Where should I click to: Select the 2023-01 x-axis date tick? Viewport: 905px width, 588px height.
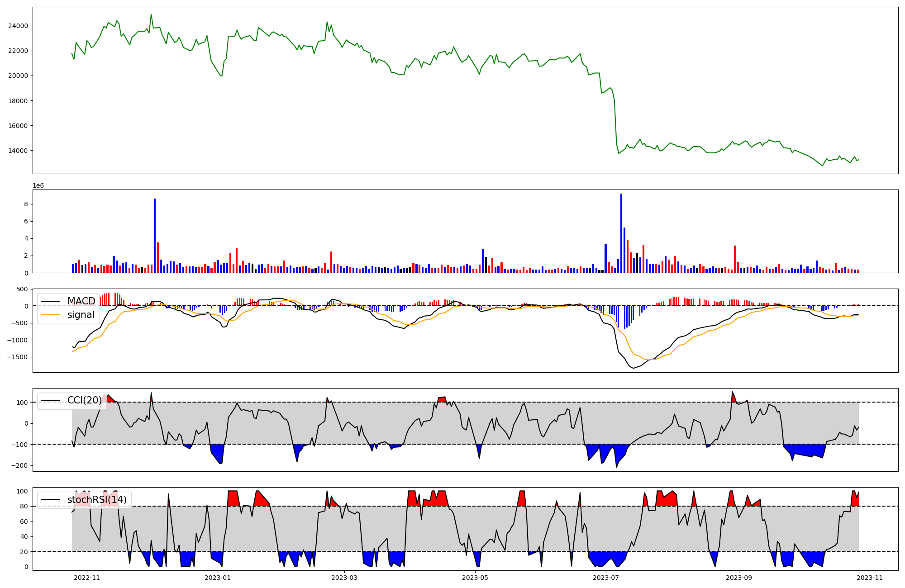(x=218, y=578)
